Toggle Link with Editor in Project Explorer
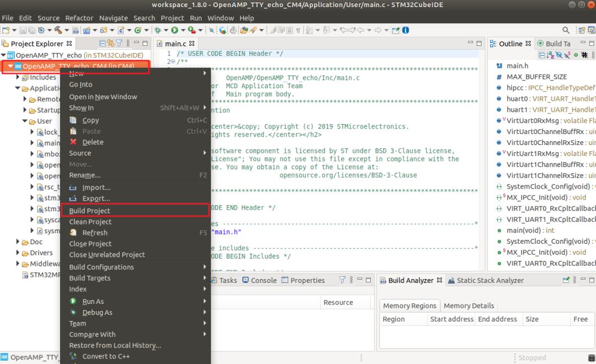This screenshot has width=596, height=364. tap(110, 44)
